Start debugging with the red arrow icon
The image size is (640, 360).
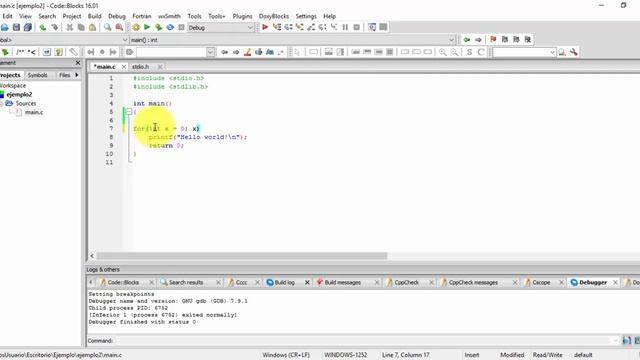tap(265, 27)
